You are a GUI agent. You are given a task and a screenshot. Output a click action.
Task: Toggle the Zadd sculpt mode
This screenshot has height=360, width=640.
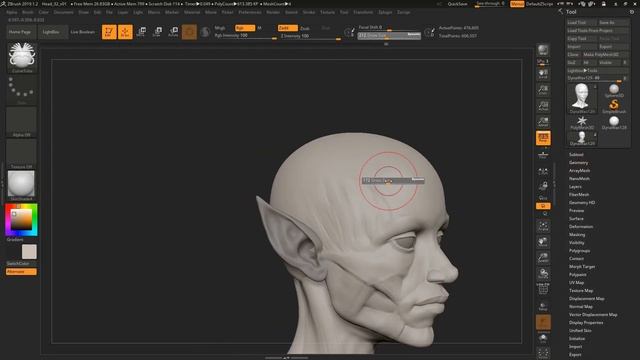tap(287, 28)
